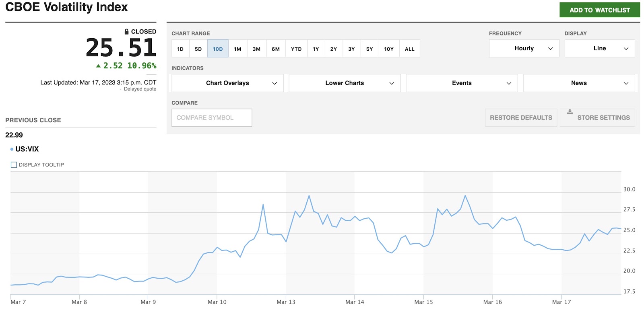Select the 1D chart range

click(x=180, y=49)
